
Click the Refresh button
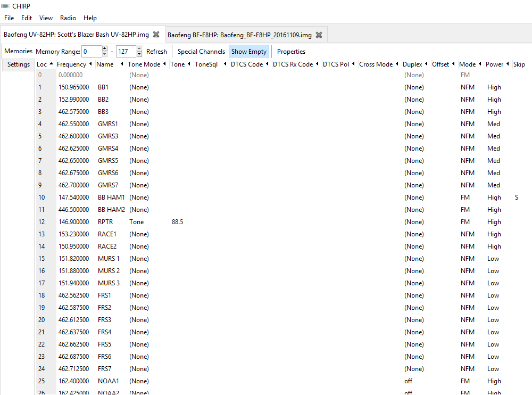156,51
